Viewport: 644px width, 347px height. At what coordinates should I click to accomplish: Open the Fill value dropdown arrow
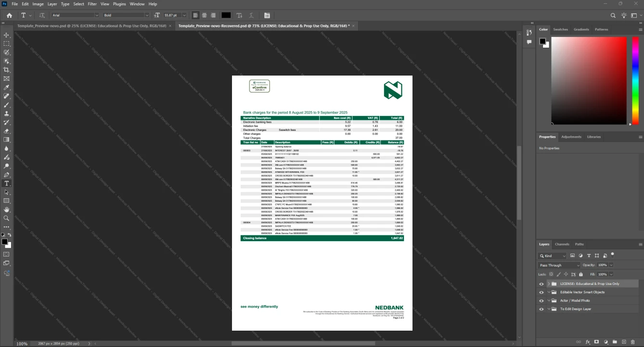click(x=611, y=274)
